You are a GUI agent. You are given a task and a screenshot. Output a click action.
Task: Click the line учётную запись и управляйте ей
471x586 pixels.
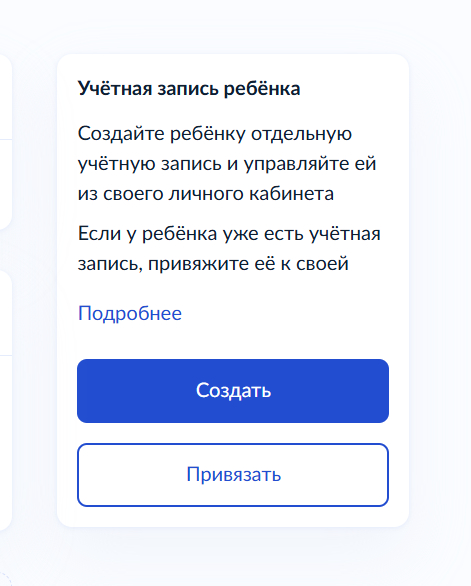[227, 164]
